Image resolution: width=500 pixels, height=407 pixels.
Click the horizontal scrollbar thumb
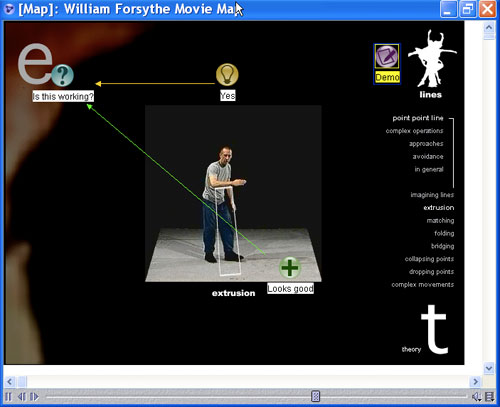tap(22, 381)
